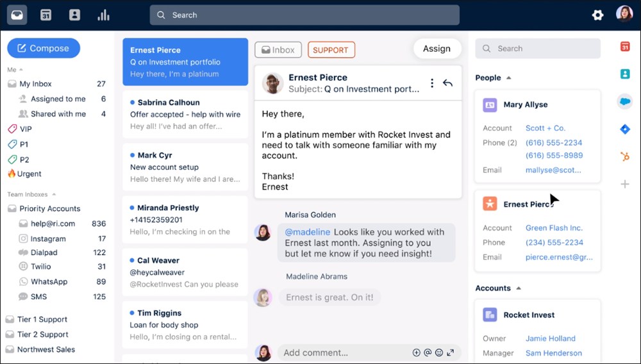
Task: Open Priority Accounts inbox
Action: tap(44, 208)
